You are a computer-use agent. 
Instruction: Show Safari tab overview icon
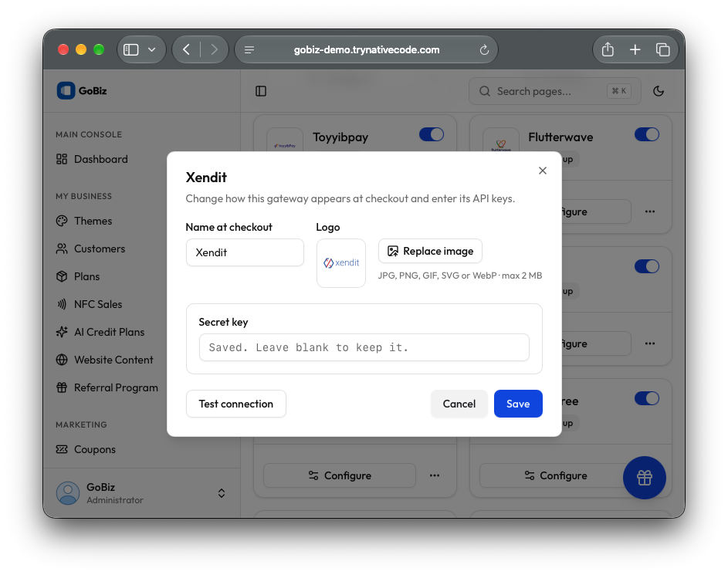662,49
